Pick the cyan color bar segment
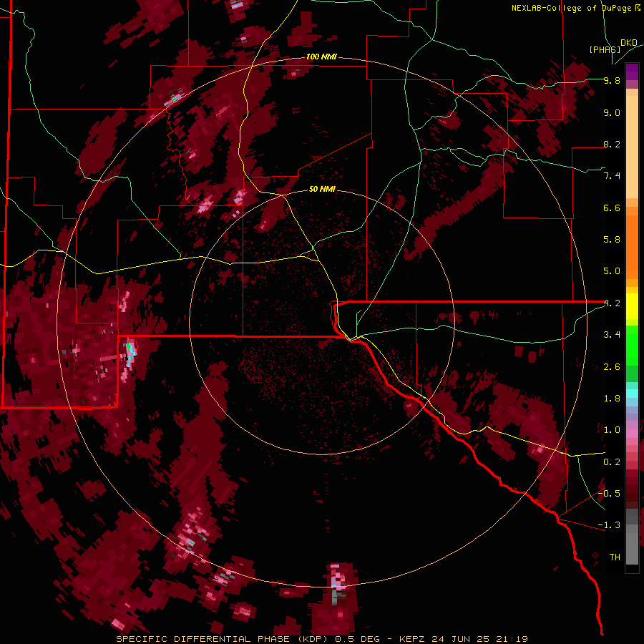This screenshot has height=644, width=644. [x=632, y=394]
